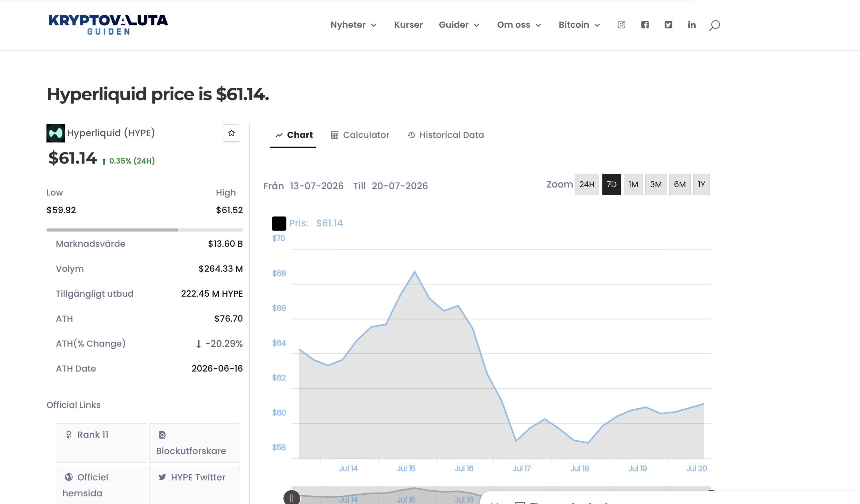
Task: Click the Från date field 13-07-2026
Action: point(317,186)
